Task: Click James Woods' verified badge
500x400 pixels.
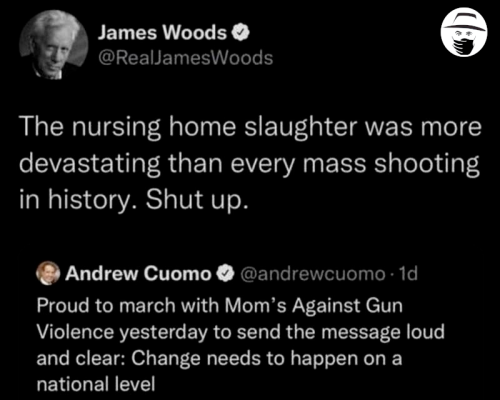Action: click(241, 33)
